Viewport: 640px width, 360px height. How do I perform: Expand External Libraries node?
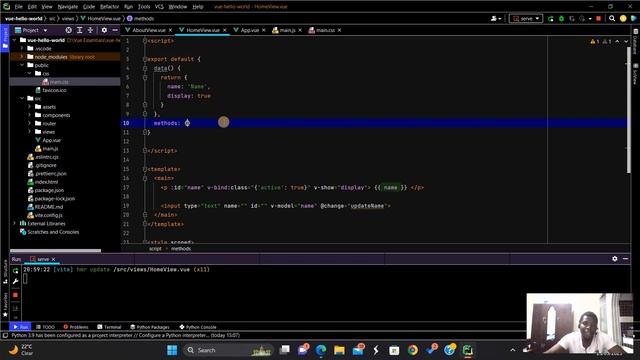click(15, 223)
